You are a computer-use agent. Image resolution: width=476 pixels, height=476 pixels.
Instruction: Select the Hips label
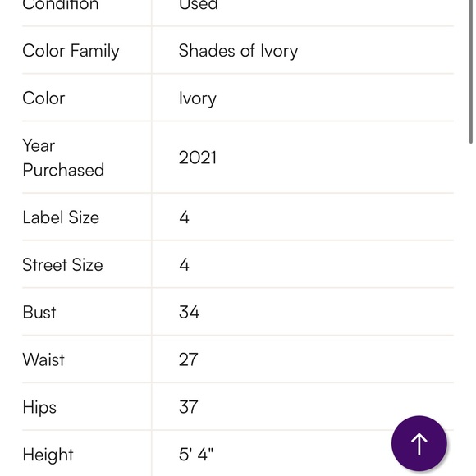pyautogui.click(x=39, y=407)
